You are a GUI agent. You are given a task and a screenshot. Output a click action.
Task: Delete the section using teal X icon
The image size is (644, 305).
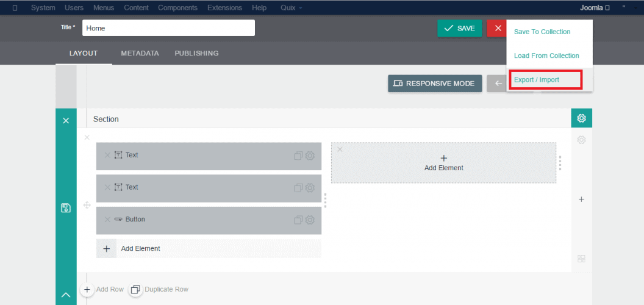pyautogui.click(x=66, y=121)
